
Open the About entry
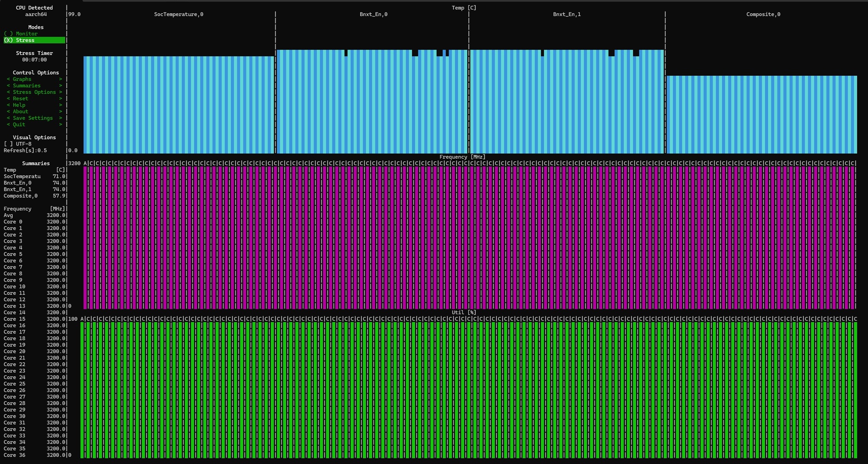20,111
